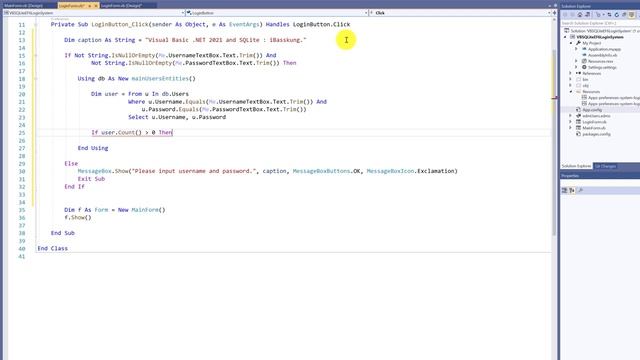Collapse the VBSQLiteEF6LoginSystem project node

click(x=566, y=37)
